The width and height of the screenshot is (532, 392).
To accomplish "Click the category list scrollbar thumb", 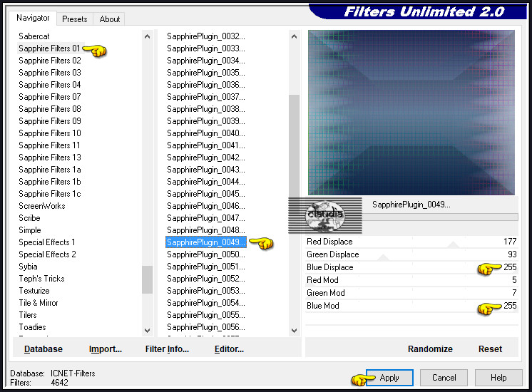I will tap(147, 279).
